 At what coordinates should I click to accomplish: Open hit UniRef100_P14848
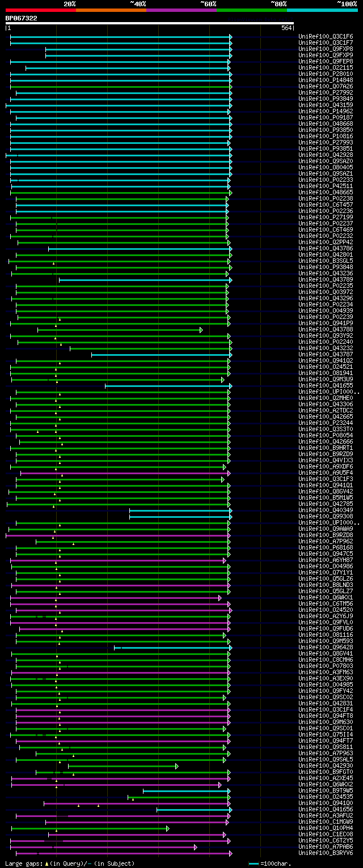(x=326, y=80)
